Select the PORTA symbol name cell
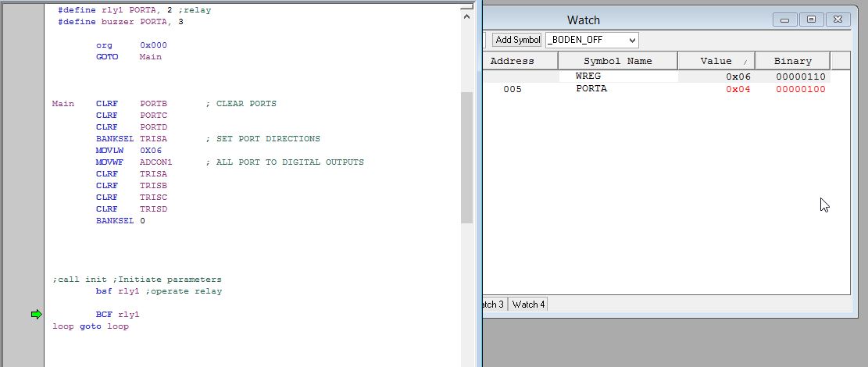Screen dimensions: 868x367 point(591,88)
